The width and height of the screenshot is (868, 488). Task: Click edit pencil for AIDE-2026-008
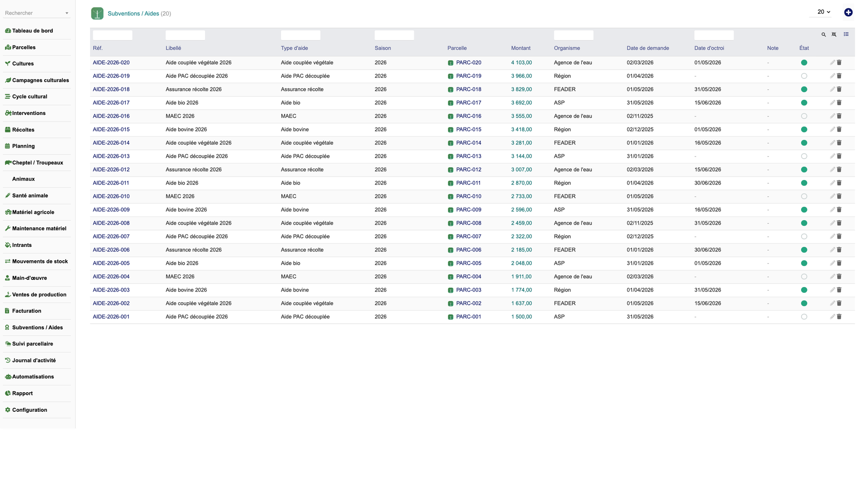832,223
